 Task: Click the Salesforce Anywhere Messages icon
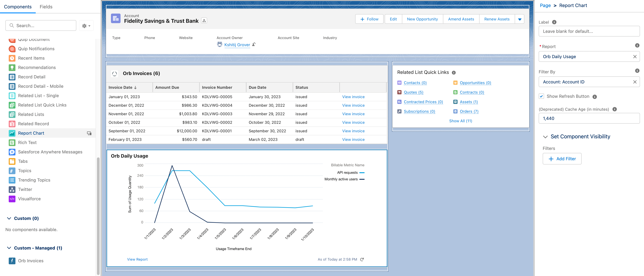[12, 152]
